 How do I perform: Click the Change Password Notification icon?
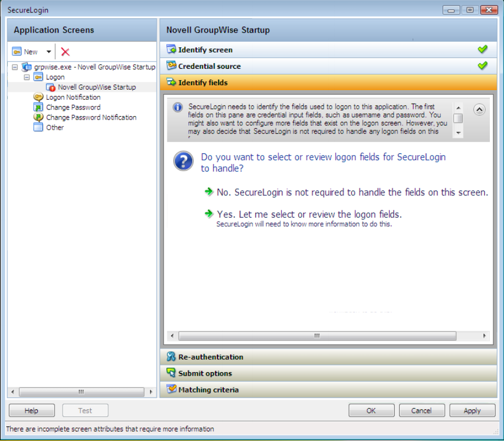[x=38, y=117]
